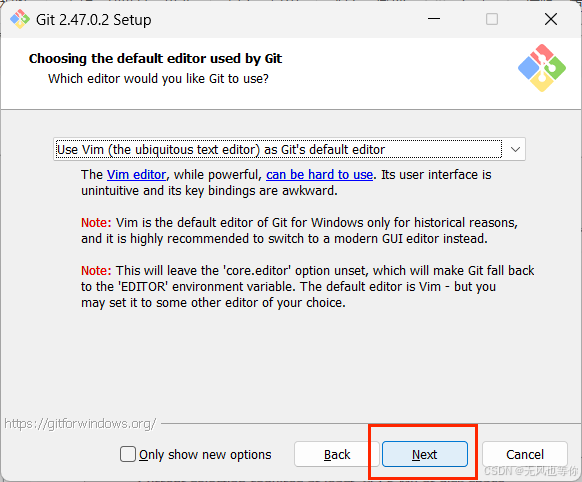Image resolution: width=582 pixels, height=482 pixels.
Task: Expand the default editor dropdown arrow
Action: [515, 150]
